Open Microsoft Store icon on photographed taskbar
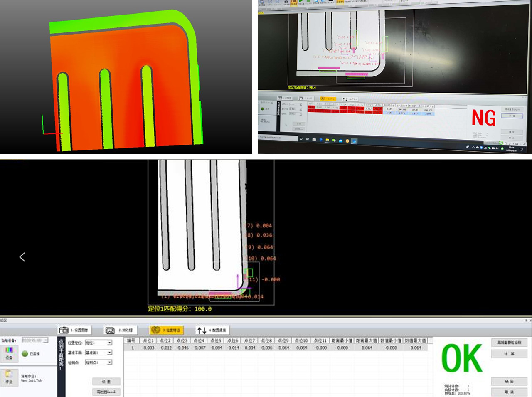532x397 pixels. tap(314, 139)
